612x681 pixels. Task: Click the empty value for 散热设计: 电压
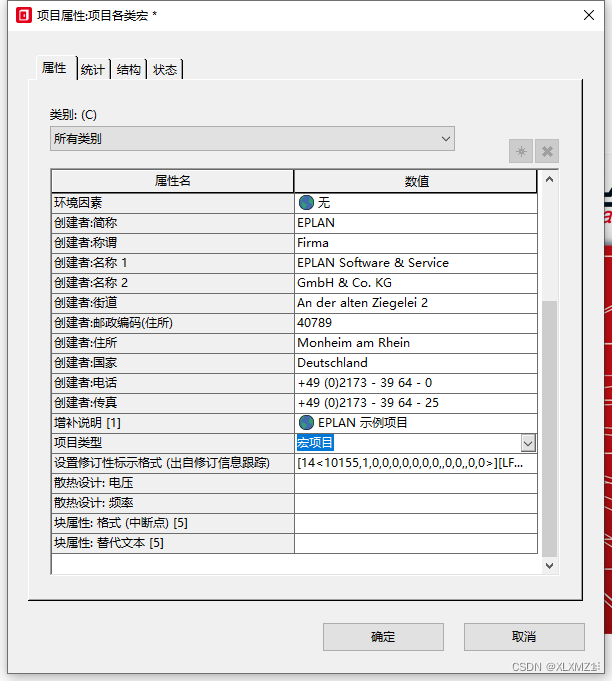point(416,483)
